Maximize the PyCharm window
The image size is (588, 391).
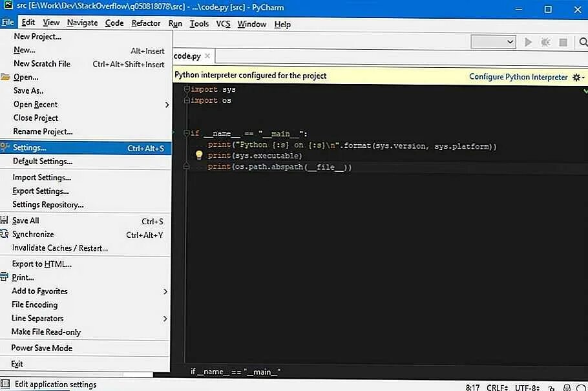click(x=548, y=9)
